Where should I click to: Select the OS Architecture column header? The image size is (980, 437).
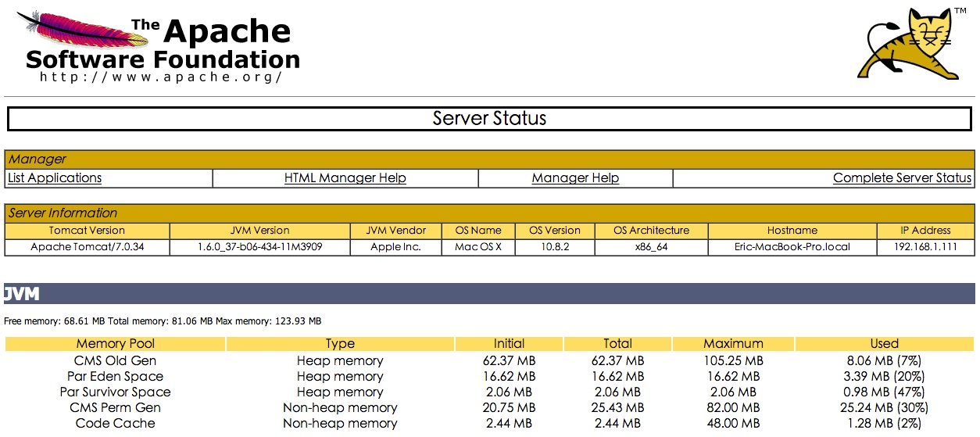[651, 231]
